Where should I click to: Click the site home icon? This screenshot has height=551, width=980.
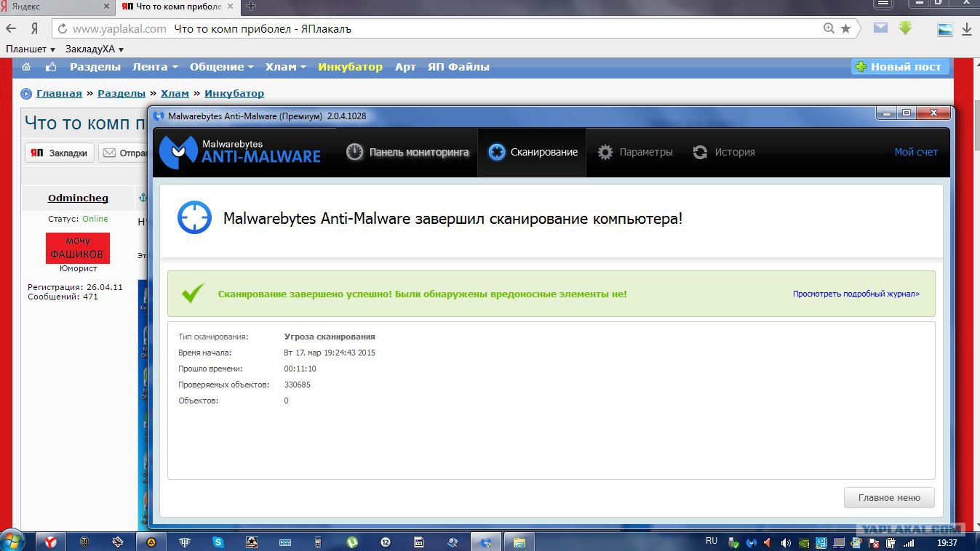pyautogui.click(x=26, y=67)
